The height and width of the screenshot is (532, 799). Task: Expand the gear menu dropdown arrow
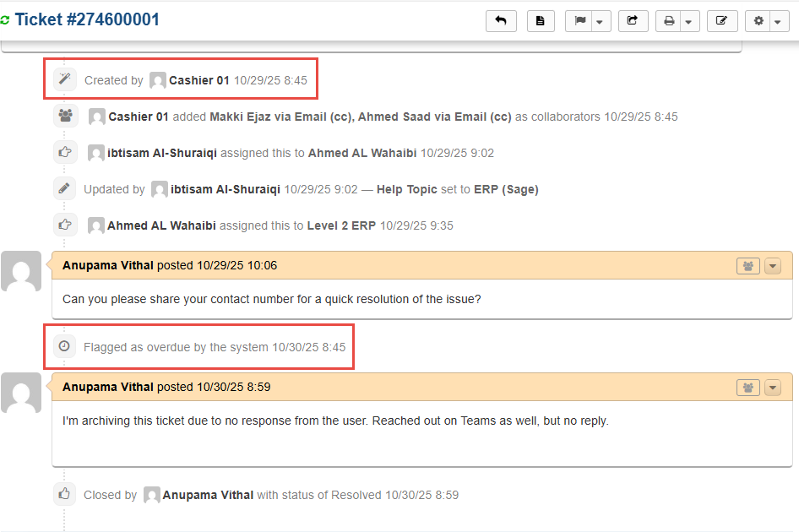pyautogui.click(x=777, y=22)
